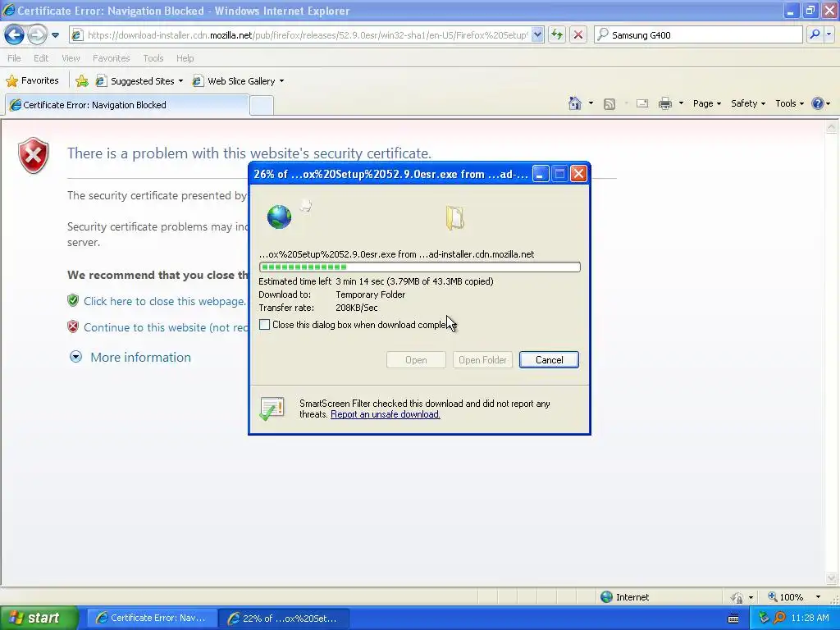Open the Safety command menu
The height and width of the screenshot is (630, 840).
click(x=748, y=103)
